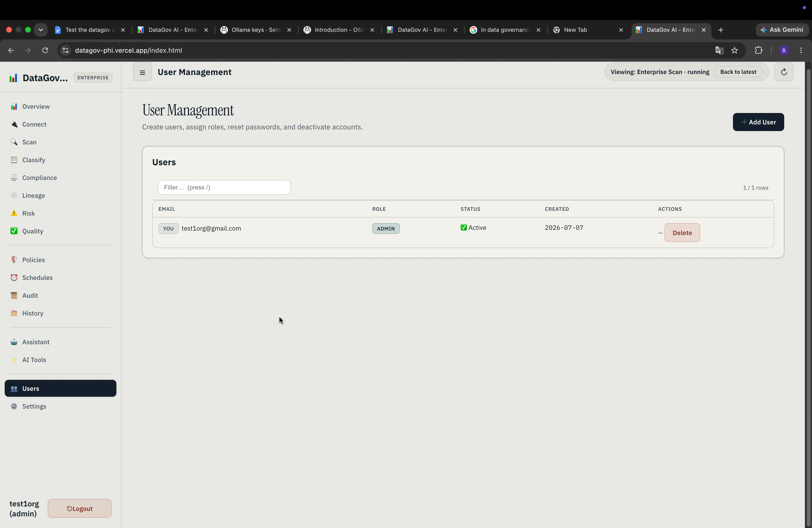This screenshot has height=528, width=812.
Task: Log out with the Logout button
Action: point(80,508)
